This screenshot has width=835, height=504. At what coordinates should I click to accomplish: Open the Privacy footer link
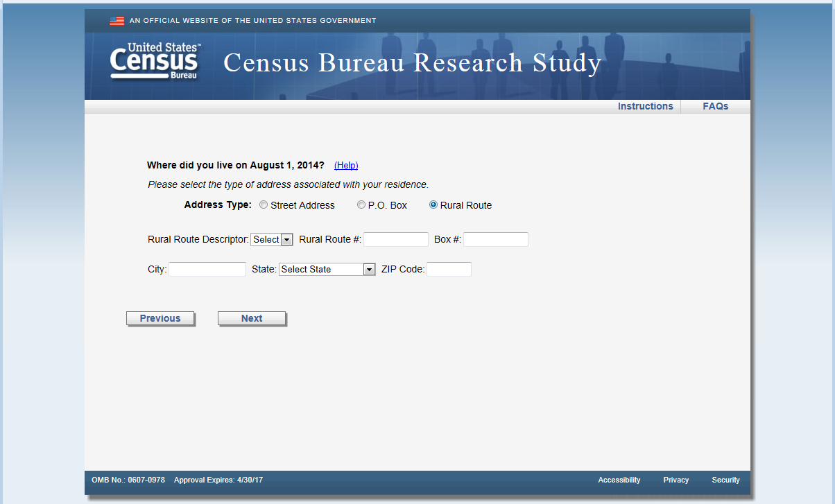(x=676, y=480)
